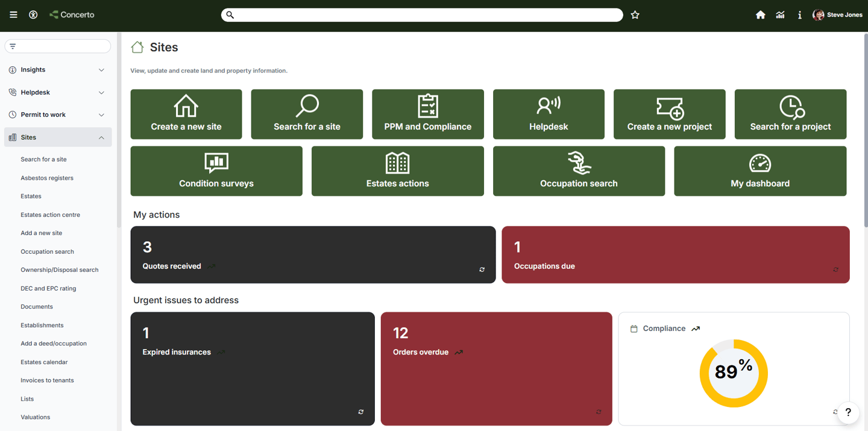Click the Helpdesk sidebar headset icon
868x431 pixels.
(13, 92)
